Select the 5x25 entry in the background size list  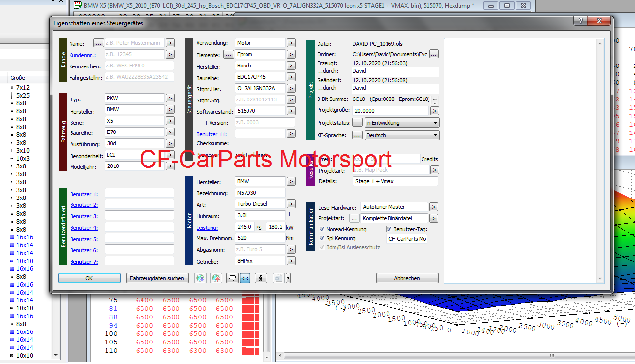pos(23,95)
